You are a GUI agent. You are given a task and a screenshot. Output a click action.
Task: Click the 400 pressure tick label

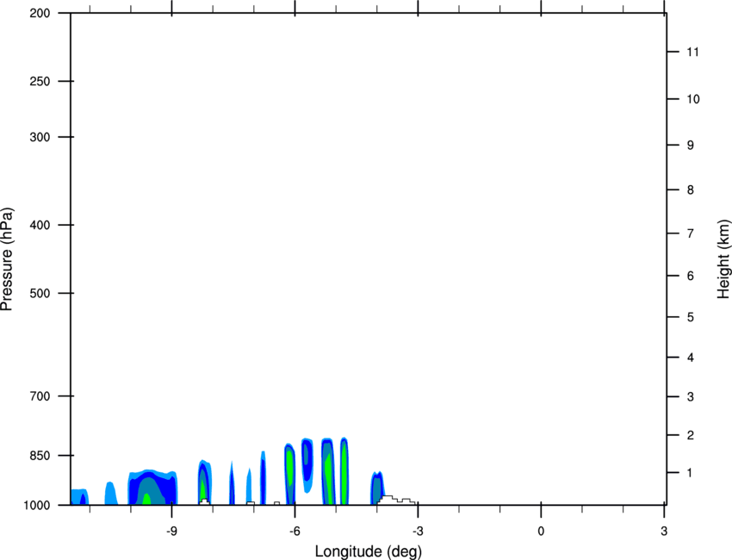coord(40,225)
